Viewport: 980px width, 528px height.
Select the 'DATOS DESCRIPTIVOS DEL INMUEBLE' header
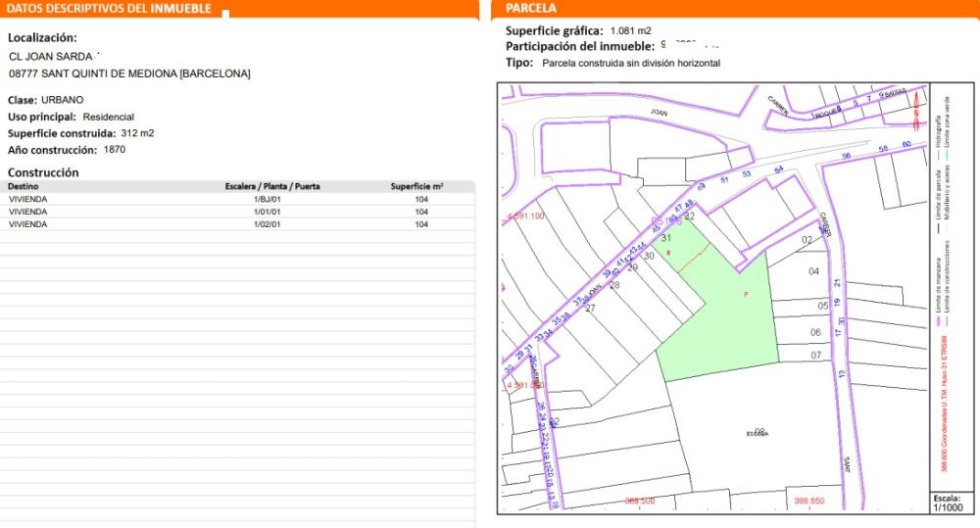tap(109, 9)
